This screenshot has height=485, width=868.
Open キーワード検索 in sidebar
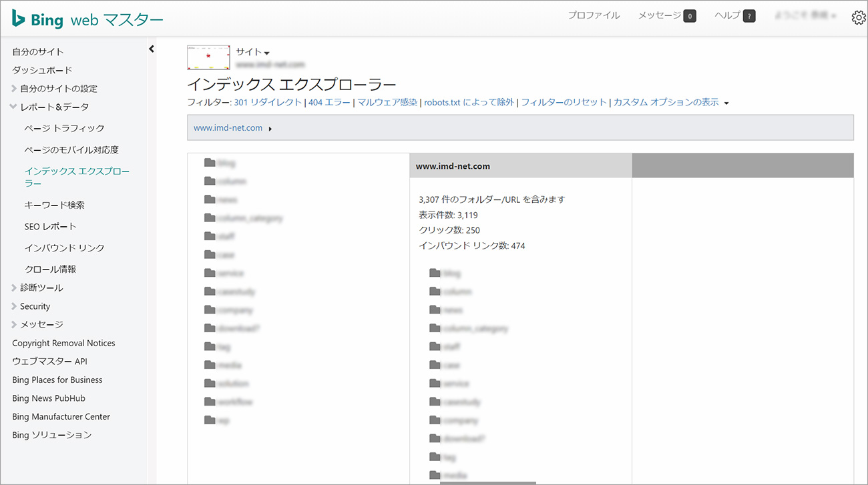point(55,205)
